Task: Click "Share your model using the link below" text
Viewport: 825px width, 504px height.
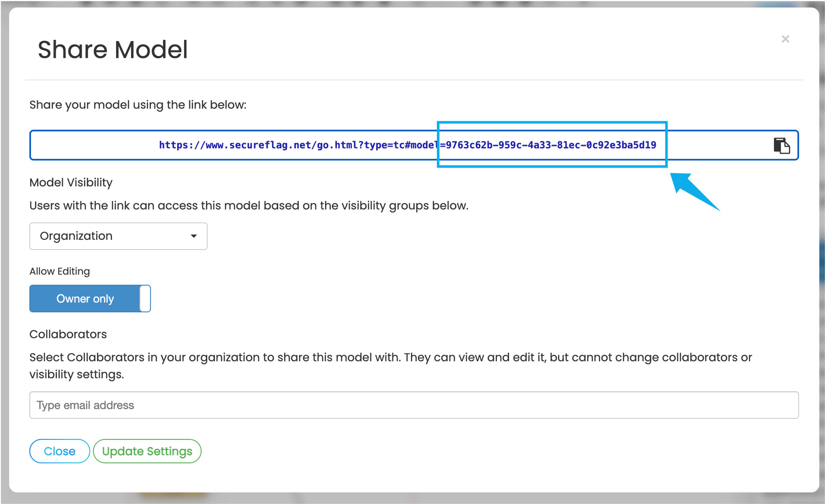Action: (x=138, y=105)
